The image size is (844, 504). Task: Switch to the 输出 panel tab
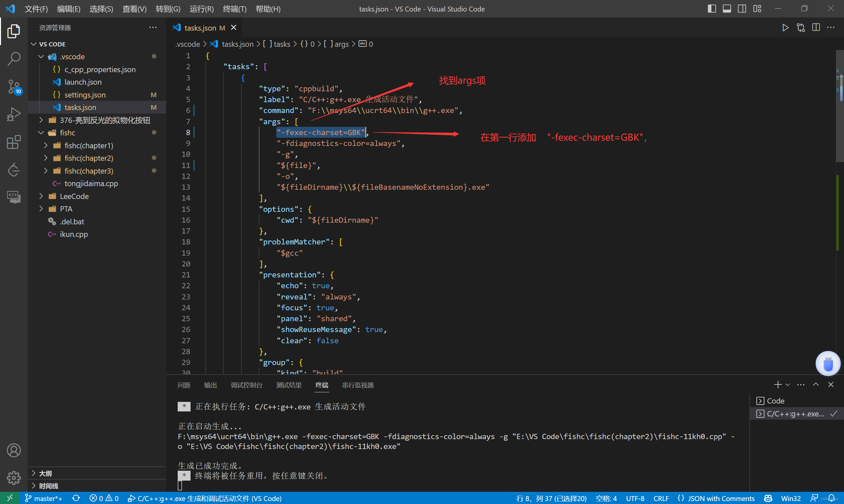click(x=210, y=385)
